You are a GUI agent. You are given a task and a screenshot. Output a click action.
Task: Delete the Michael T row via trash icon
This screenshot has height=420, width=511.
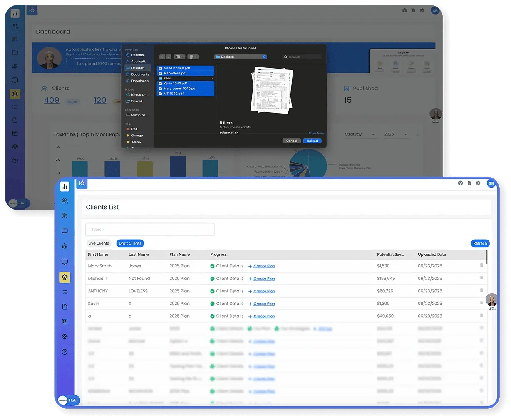point(481,277)
